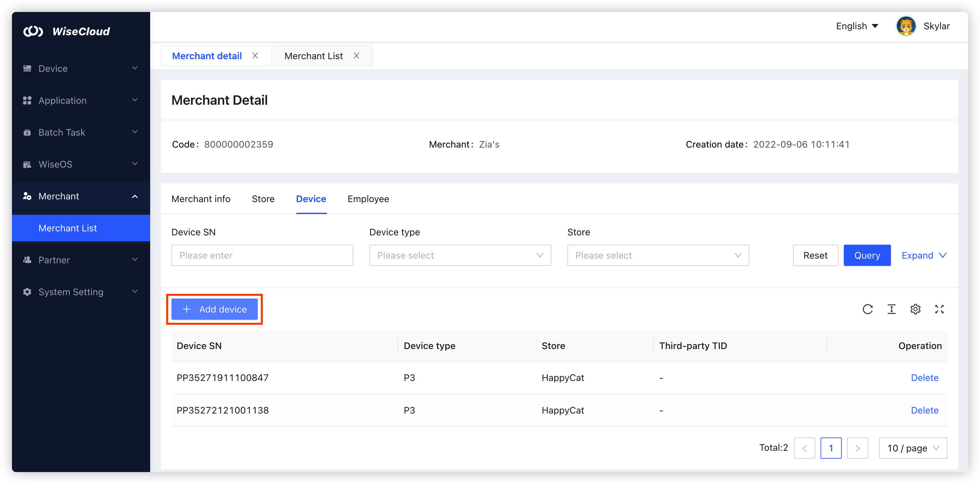Click the Query button
The width and height of the screenshot is (980, 484).
pyautogui.click(x=867, y=256)
